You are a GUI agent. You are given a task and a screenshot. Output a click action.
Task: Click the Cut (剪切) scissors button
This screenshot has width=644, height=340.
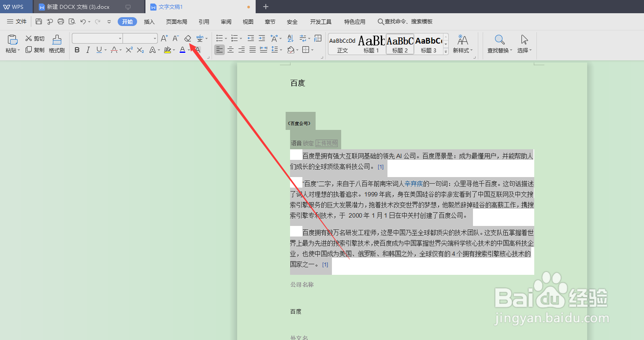tap(35, 39)
